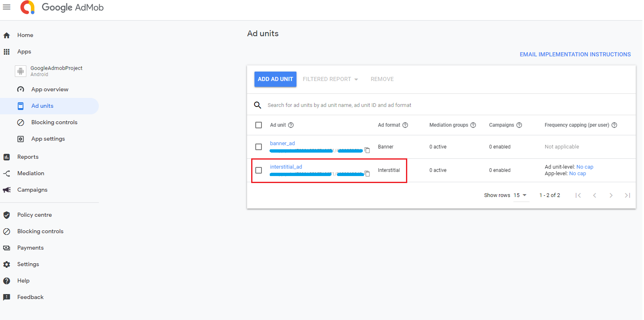Click the REMOVE button
The width and height of the screenshot is (644, 320).
pyautogui.click(x=382, y=79)
